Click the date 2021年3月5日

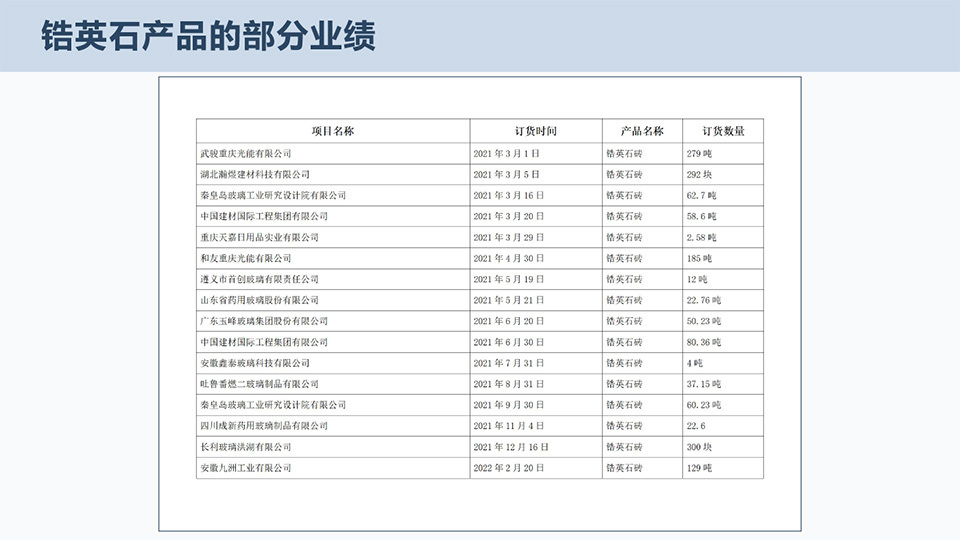pyautogui.click(x=506, y=174)
